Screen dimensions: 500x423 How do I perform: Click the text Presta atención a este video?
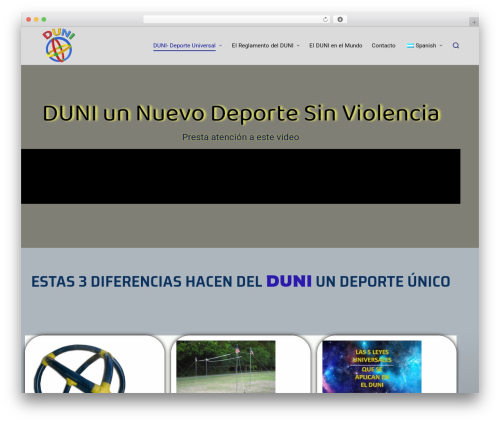pos(241,137)
